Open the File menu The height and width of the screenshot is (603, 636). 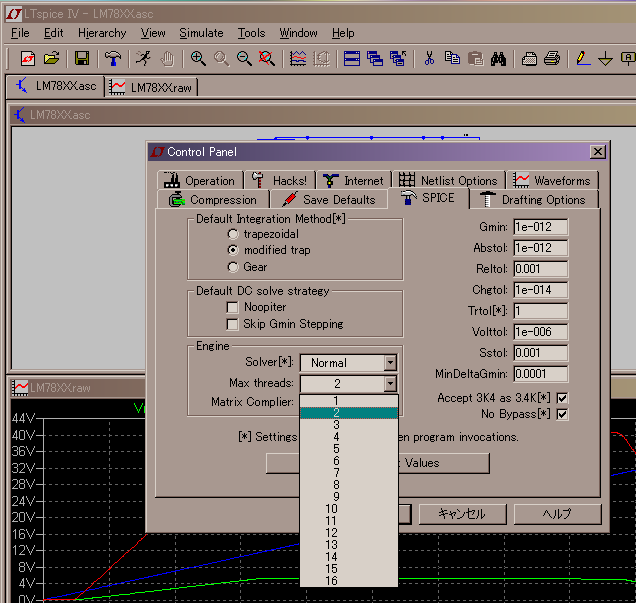pyautogui.click(x=20, y=33)
